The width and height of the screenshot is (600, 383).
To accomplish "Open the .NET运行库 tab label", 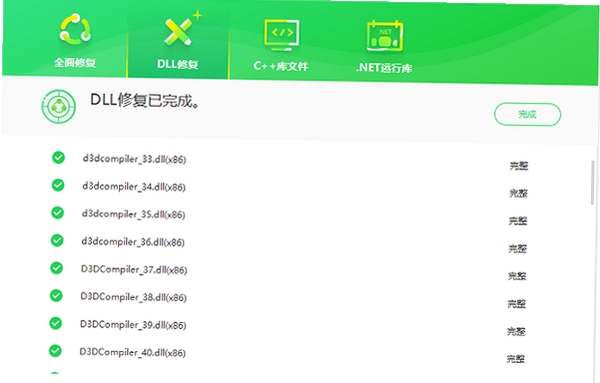I will [384, 68].
